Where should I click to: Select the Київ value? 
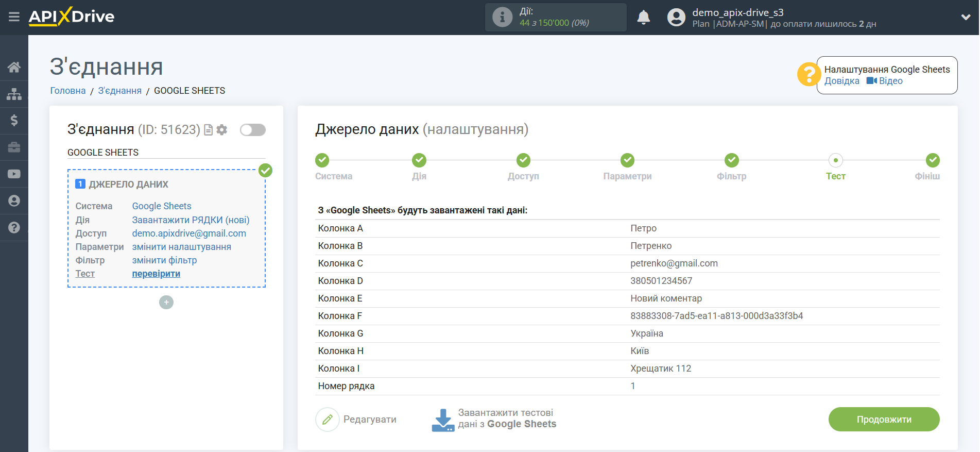640,351
